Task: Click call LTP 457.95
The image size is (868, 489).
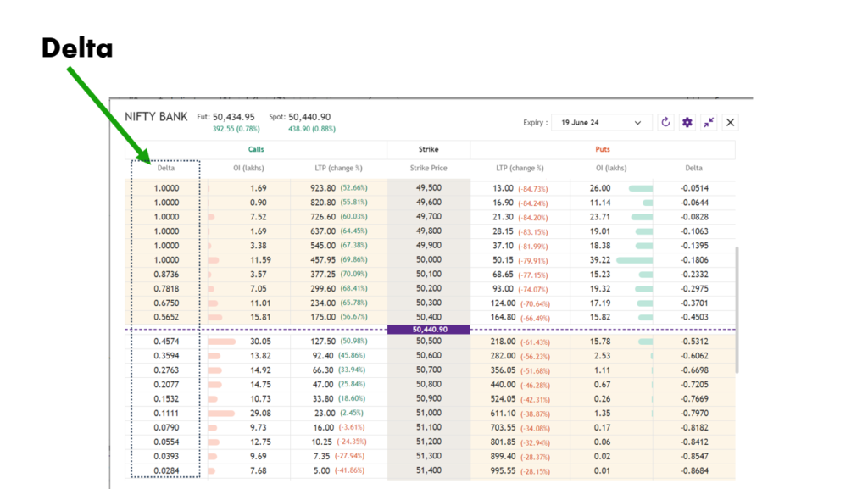Action: tap(323, 260)
